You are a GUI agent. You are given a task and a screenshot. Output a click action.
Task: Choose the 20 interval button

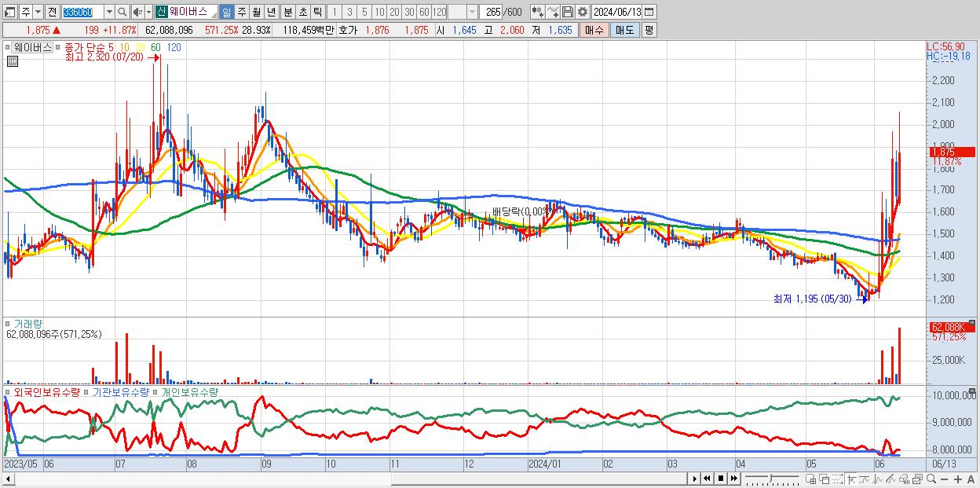pyautogui.click(x=394, y=12)
